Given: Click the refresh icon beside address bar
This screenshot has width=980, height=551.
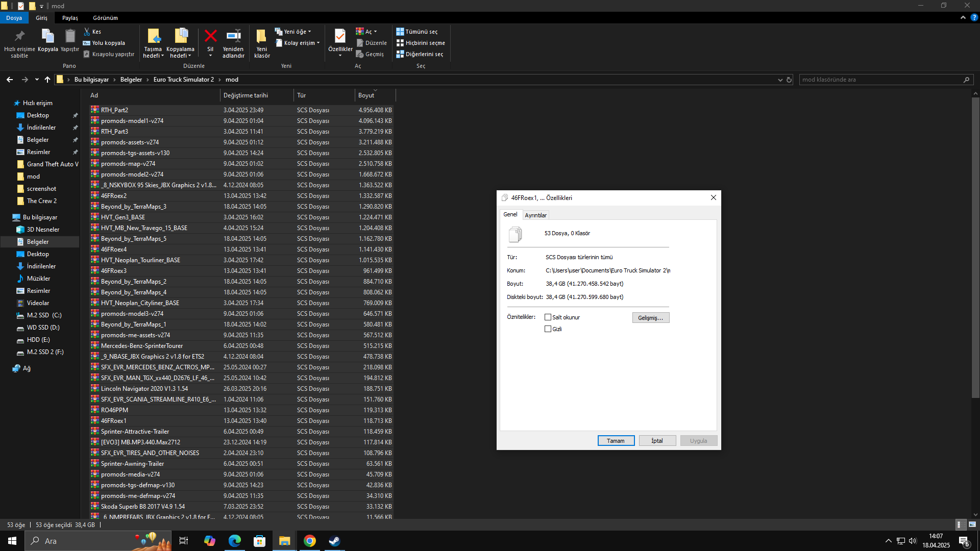Looking at the screenshot, I should (x=789, y=80).
